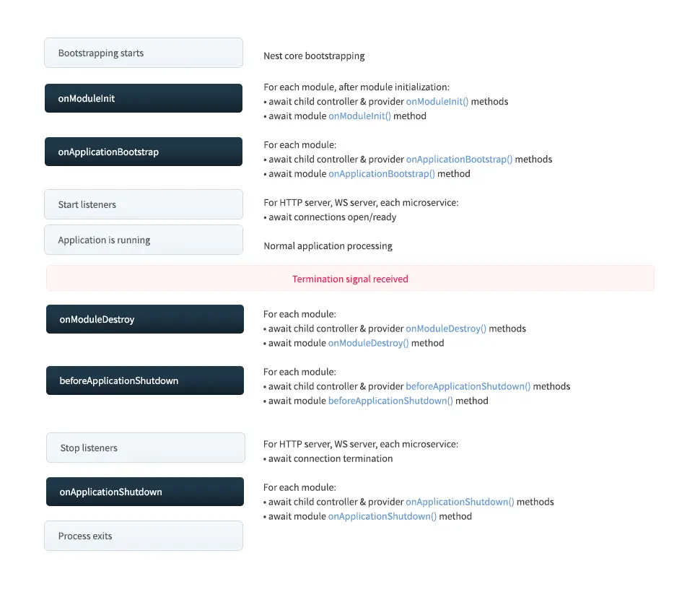
Task: Click the Termination signal received banner
Action: pyautogui.click(x=350, y=279)
